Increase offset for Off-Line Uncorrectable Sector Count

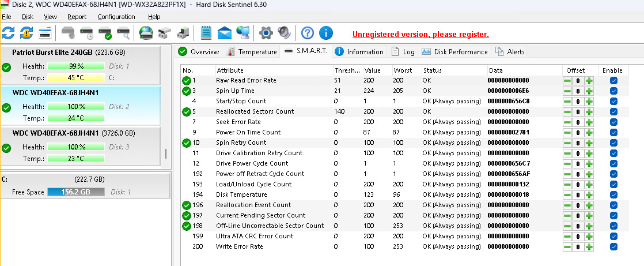589,226
